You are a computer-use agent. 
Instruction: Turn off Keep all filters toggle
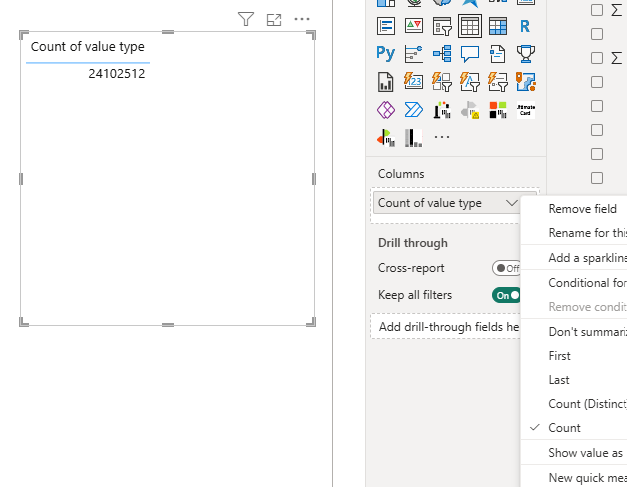point(506,295)
